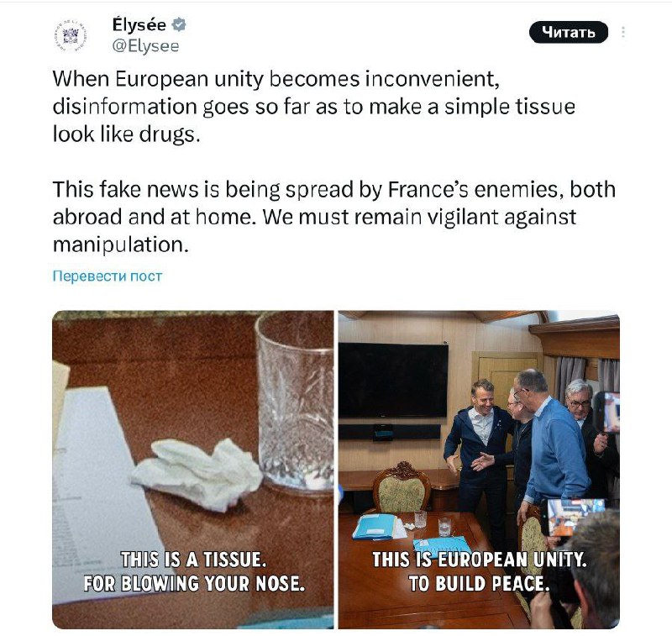Click the caption THIS IS A TISSUE
The width and height of the screenshot is (672, 636).
[x=193, y=560]
